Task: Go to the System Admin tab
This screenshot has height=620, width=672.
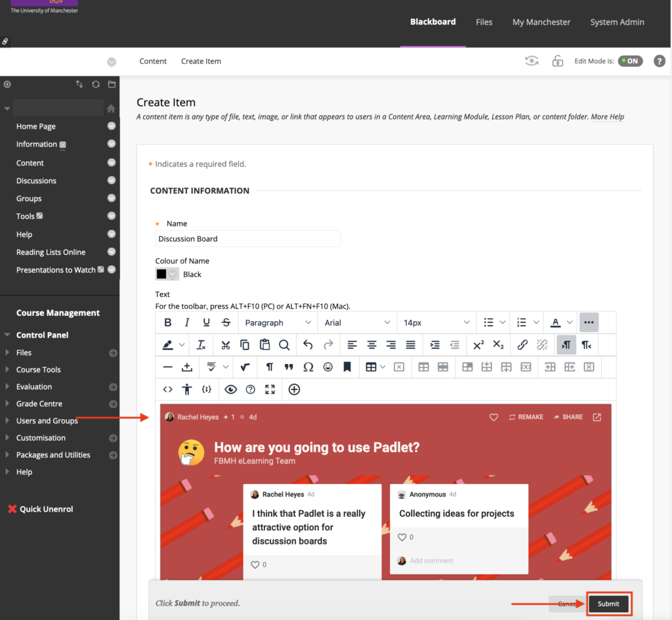Action: (617, 22)
